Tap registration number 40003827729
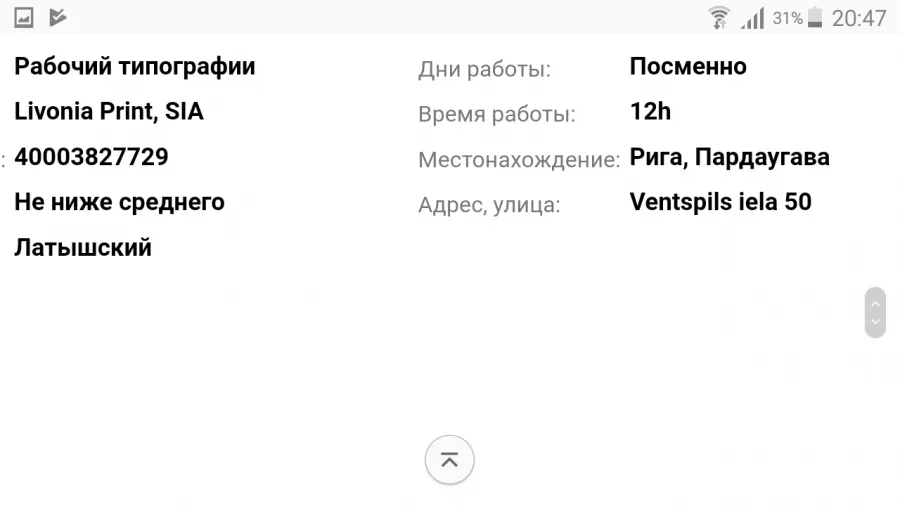Image resolution: width=900 pixels, height=506 pixels. click(91, 157)
